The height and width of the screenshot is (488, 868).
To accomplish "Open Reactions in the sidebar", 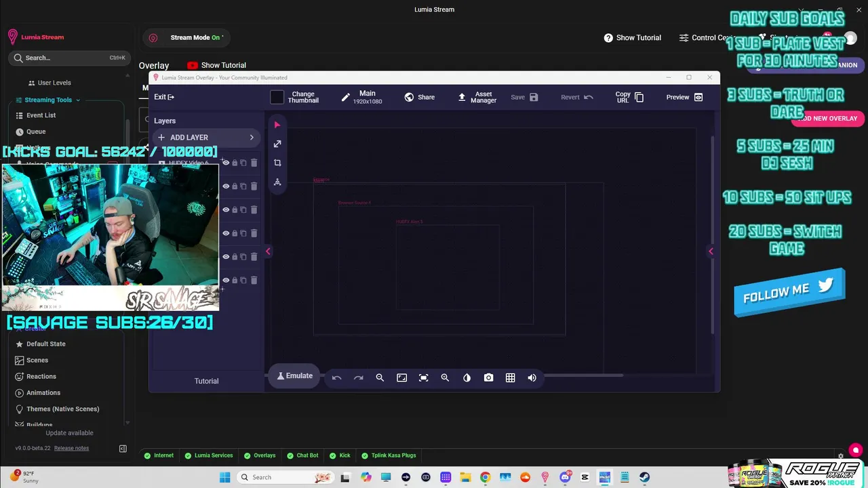I will [x=41, y=376].
